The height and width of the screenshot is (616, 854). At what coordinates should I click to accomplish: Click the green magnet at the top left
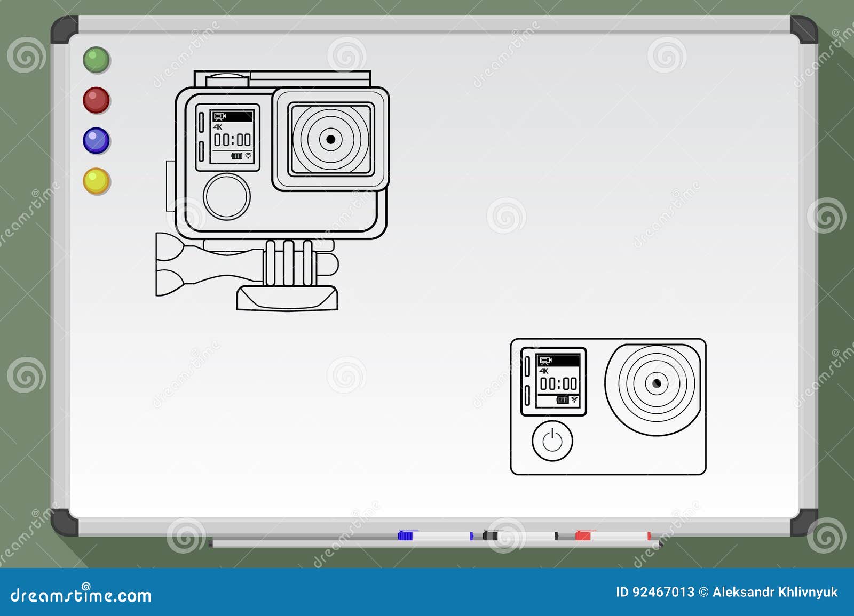pyautogui.click(x=96, y=58)
